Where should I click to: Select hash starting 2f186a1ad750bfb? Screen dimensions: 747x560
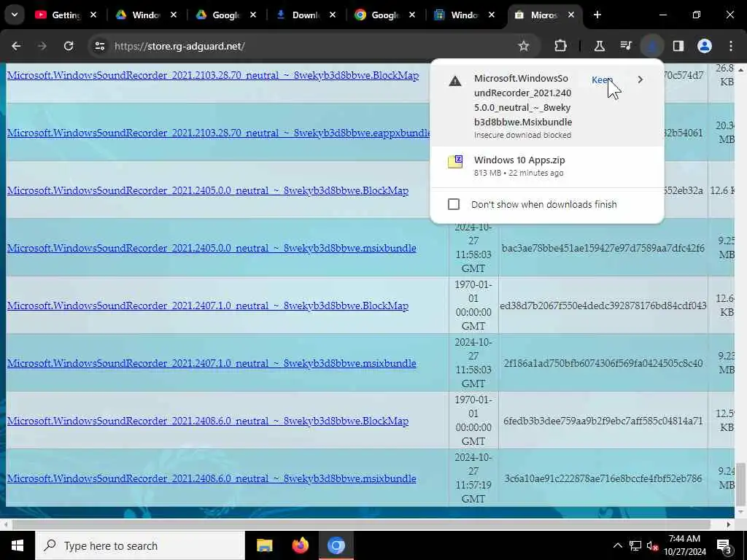click(603, 363)
